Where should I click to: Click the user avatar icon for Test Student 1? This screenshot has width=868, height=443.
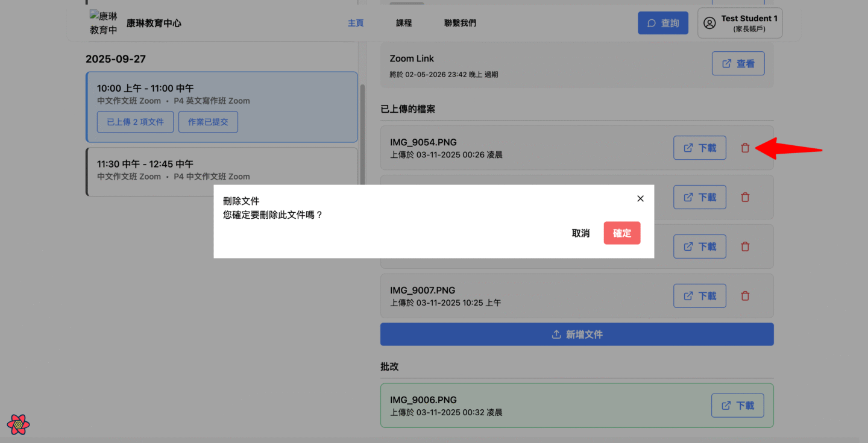(x=709, y=23)
